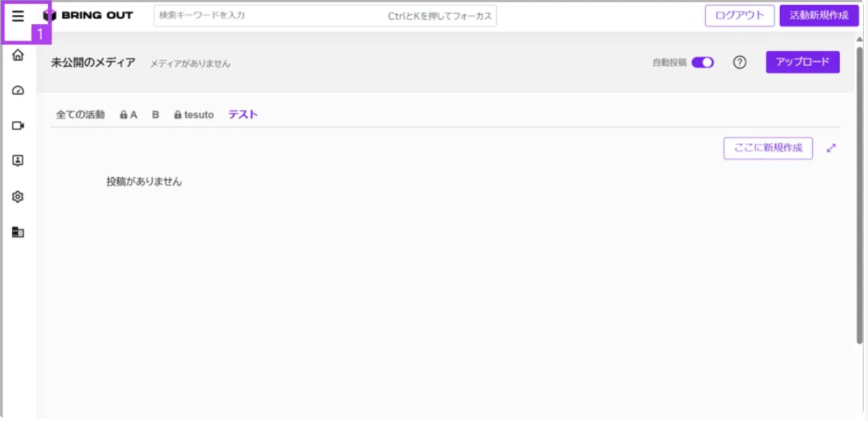Click the ログアウト button
The height and width of the screenshot is (421, 868).
[740, 16]
